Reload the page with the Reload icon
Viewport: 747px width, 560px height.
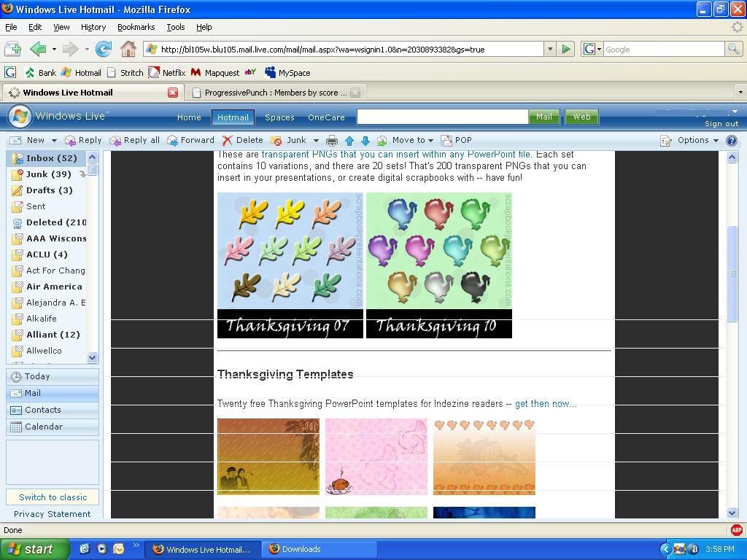pyautogui.click(x=104, y=49)
